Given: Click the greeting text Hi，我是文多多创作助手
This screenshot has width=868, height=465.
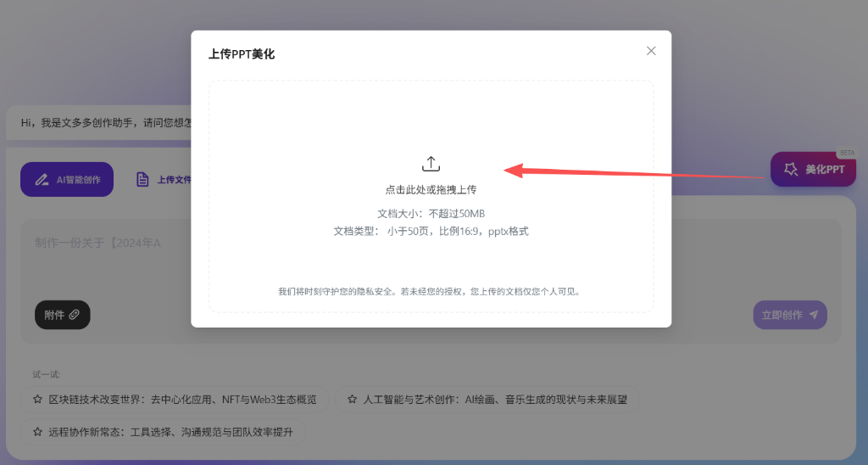Looking at the screenshot, I should tap(106, 122).
